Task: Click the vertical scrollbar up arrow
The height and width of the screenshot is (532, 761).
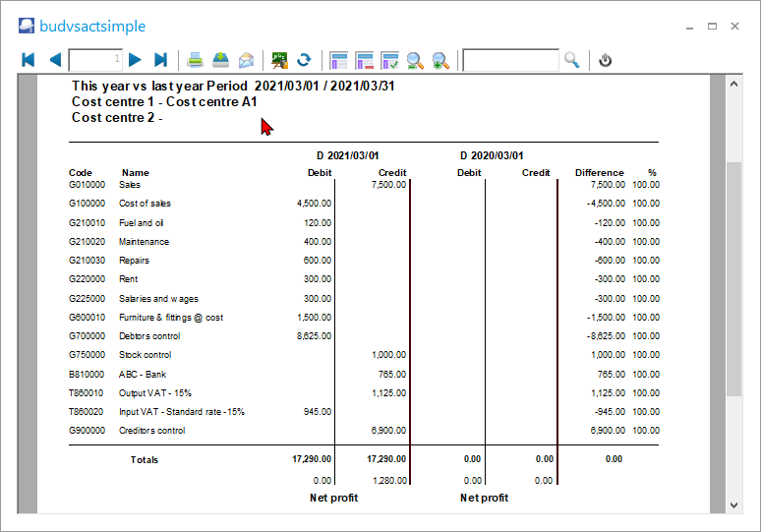Action: (x=733, y=86)
